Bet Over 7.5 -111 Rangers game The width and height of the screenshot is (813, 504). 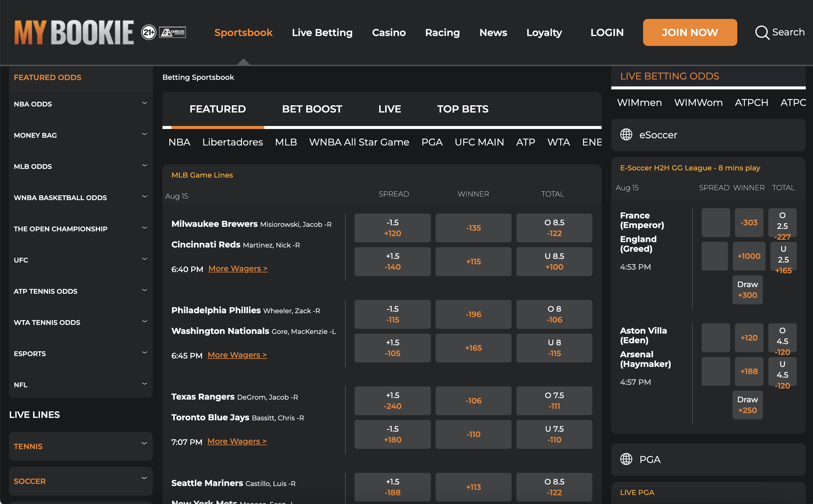tap(554, 401)
